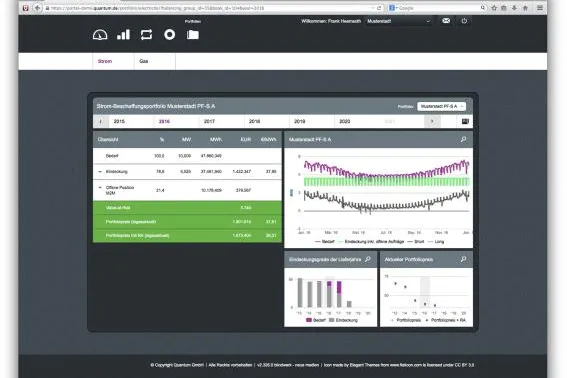Open the browser downloads arrow icon

pyautogui.click(x=514, y=8)
